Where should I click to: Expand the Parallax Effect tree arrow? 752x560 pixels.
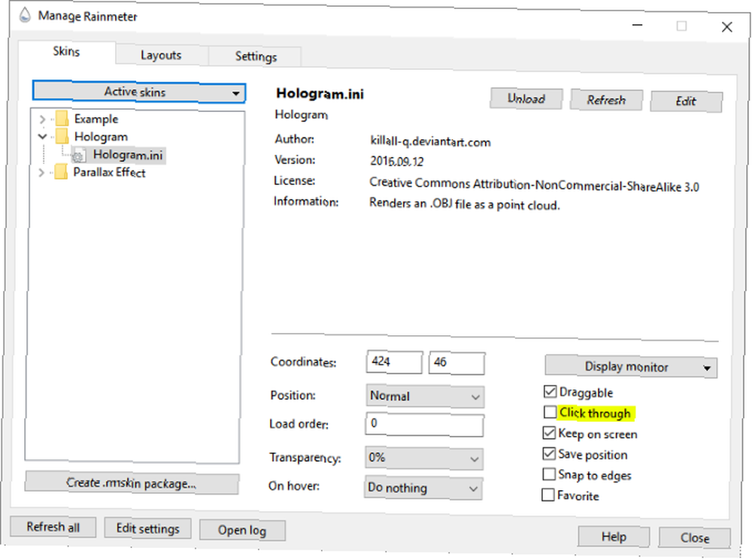coord(41,172)
